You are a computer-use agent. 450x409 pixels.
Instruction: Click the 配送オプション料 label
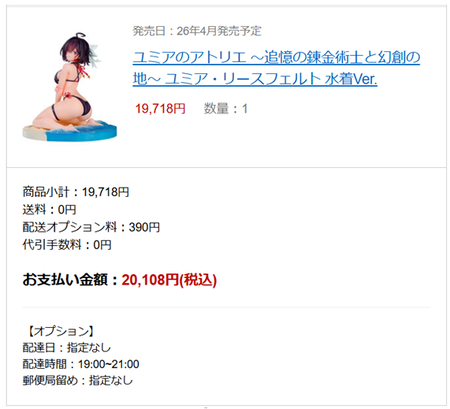click(x=70, y=227)
